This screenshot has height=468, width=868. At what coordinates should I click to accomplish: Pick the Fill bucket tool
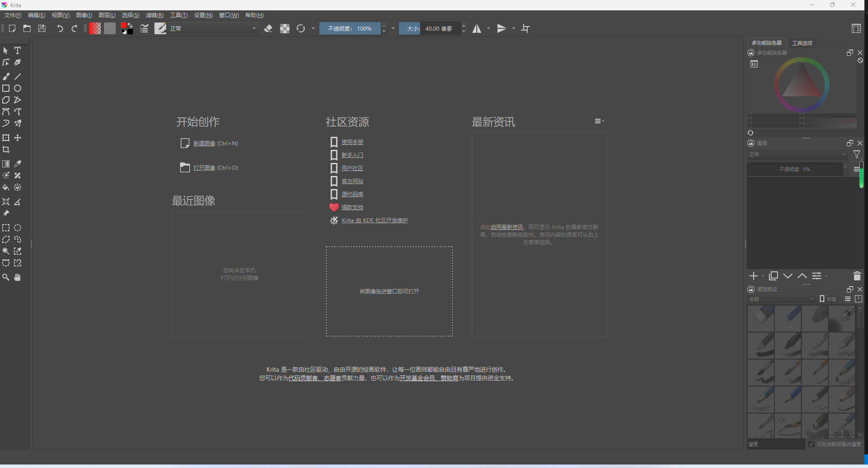point(6,187)
